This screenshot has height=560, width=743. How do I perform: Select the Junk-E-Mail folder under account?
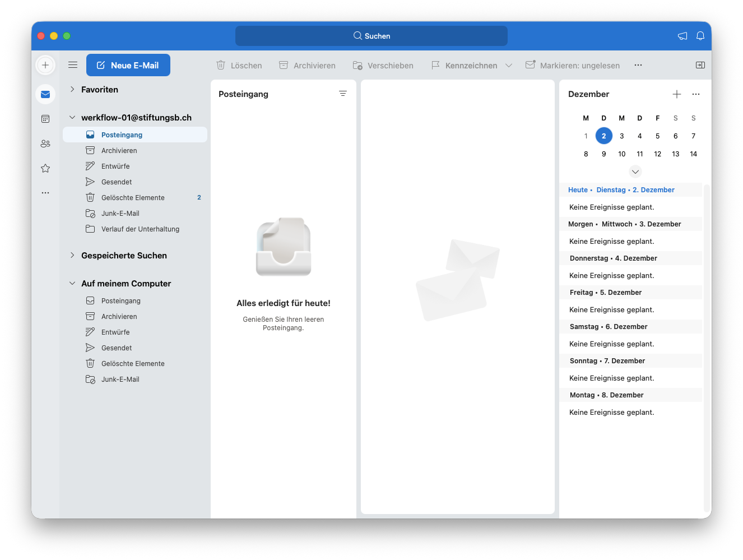[120, 213]
